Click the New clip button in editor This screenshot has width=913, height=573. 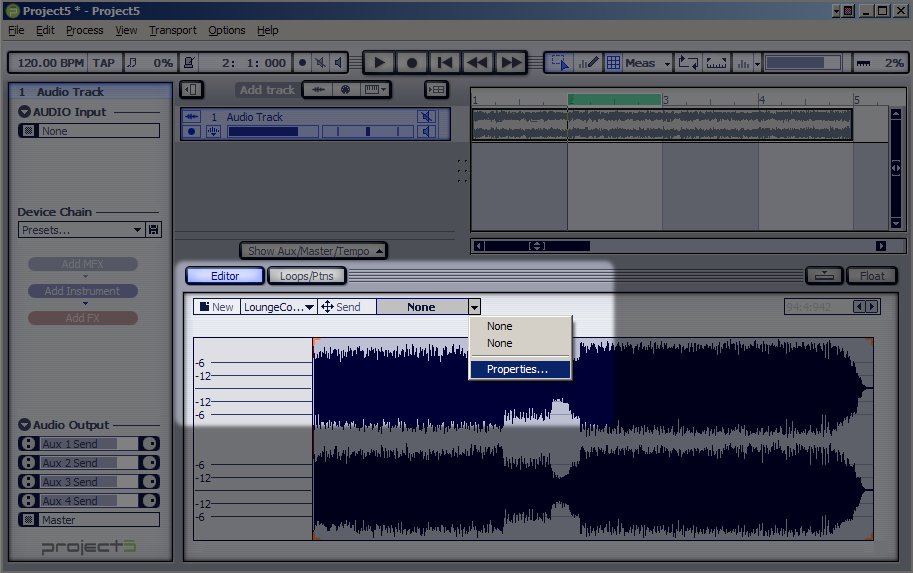click(x=217, y=307)
